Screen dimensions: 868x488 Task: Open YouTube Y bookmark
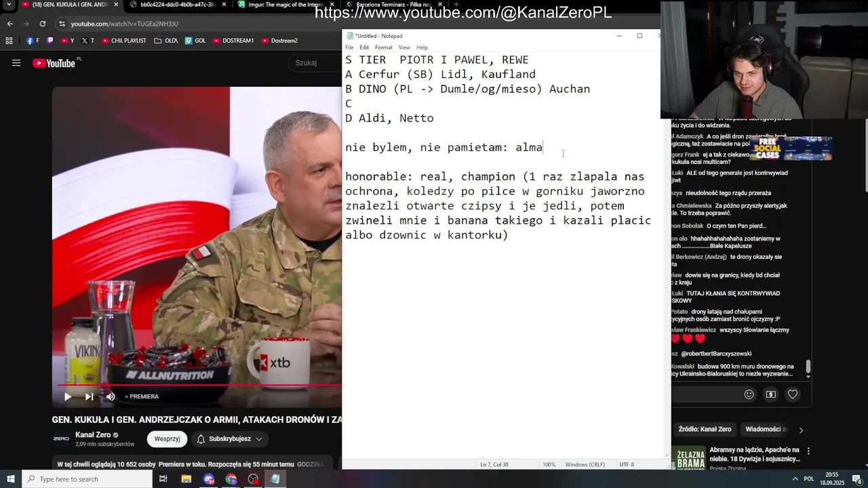pyautogui.click(x=67, y=41)
